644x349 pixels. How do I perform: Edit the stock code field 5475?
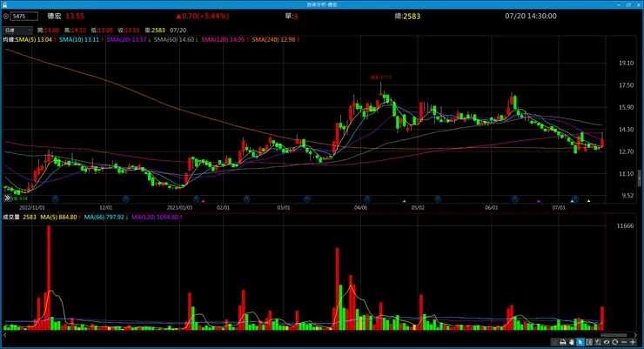(24, 16)
